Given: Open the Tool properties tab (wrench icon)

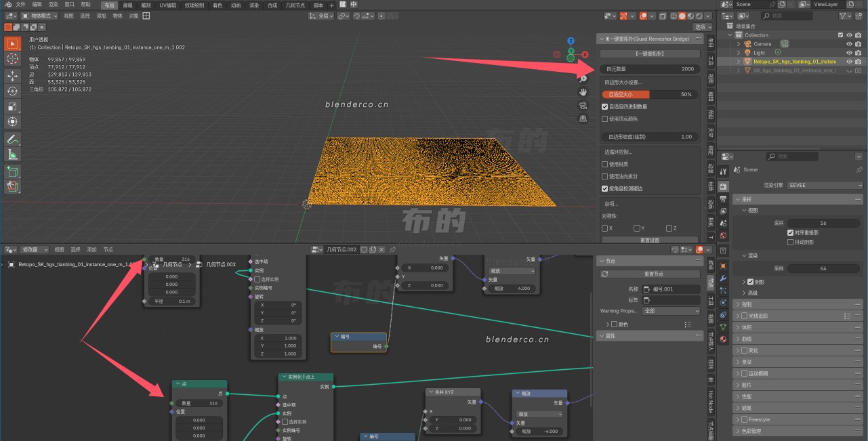Looking at the screenshot, I should click(723, 171).
